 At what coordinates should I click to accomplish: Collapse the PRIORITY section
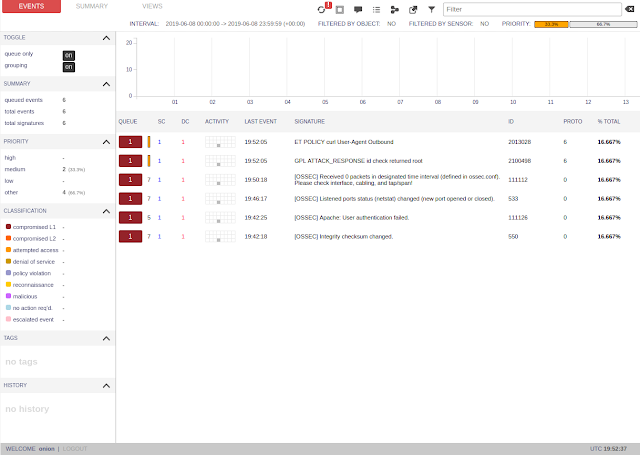106,142
